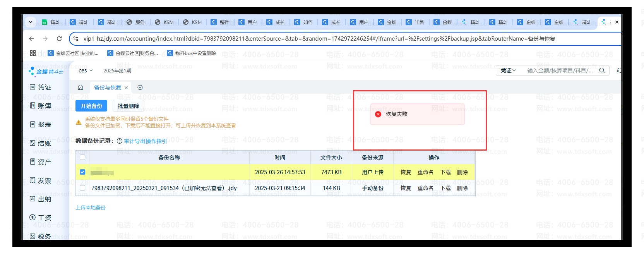Toggle the select-all checkbox in table header

coord(82,157)
